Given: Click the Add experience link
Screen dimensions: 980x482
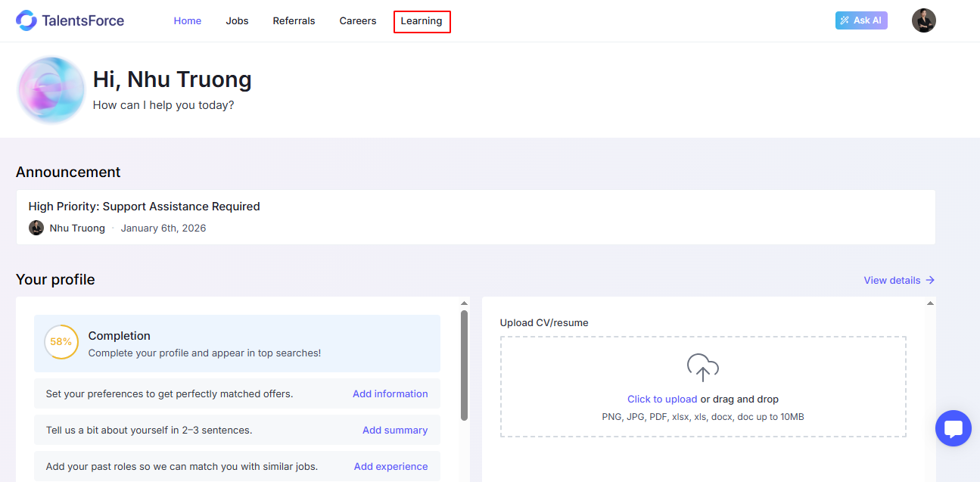Looking at the screenshot, I should [391, 466].
